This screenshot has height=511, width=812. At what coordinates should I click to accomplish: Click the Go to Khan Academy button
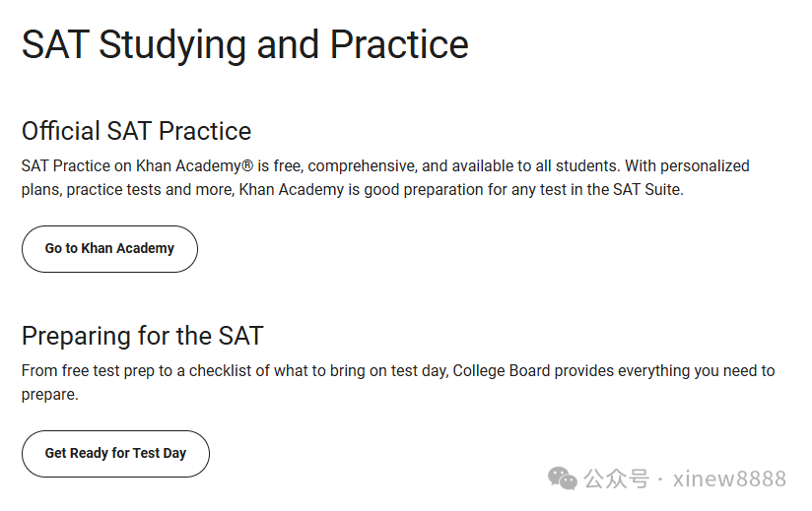109,249
